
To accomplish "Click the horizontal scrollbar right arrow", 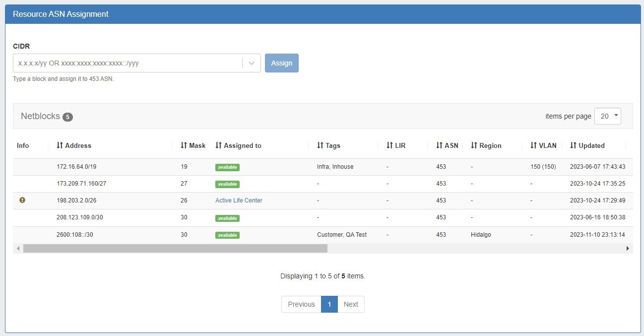I will [x=628, y=248].
